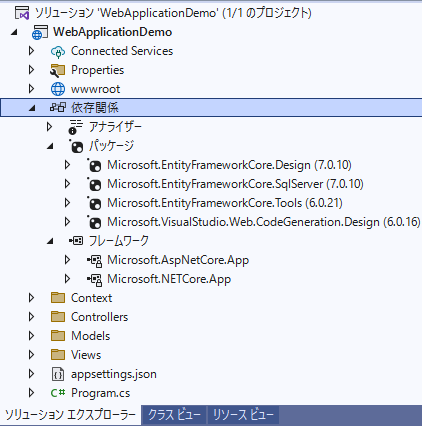Select the wwwroot label
This screenshot has height=426, width=422.
[x=95, y=89]
